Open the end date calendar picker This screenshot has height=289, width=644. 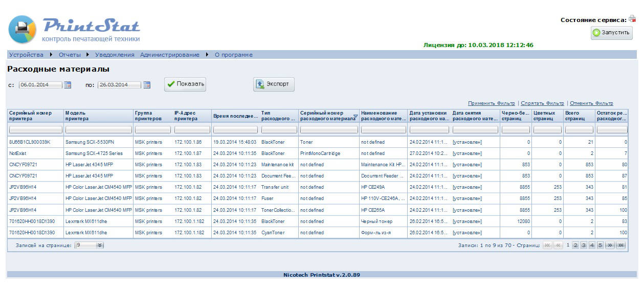(x=147, y=85)
